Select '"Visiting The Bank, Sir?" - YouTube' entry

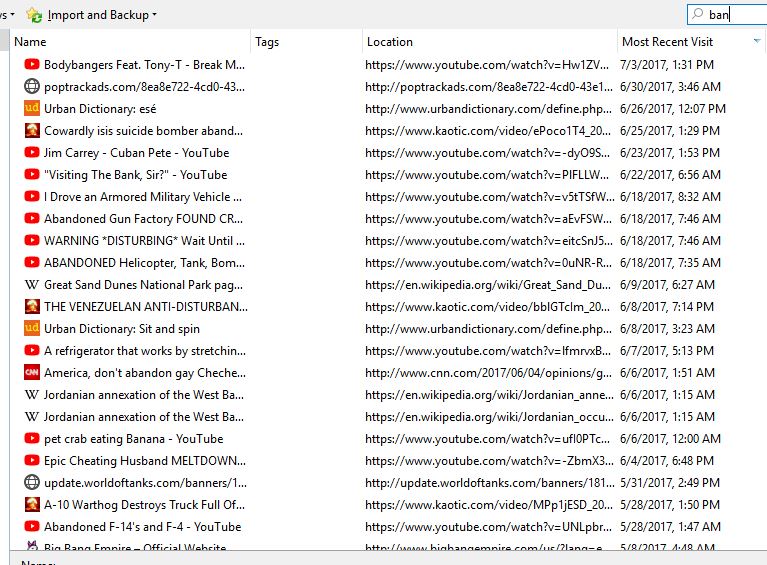[x=135, y=175]
